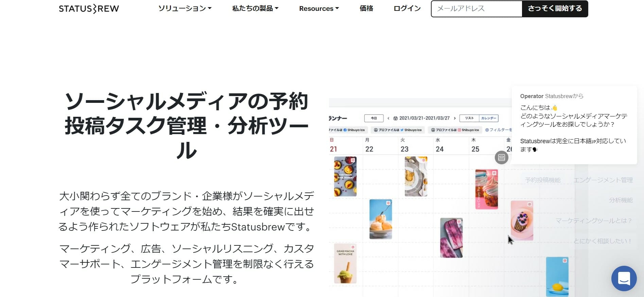644x297 pixels.
Task: Open the Operator chat message popup
Action: [x=574, y=125]
